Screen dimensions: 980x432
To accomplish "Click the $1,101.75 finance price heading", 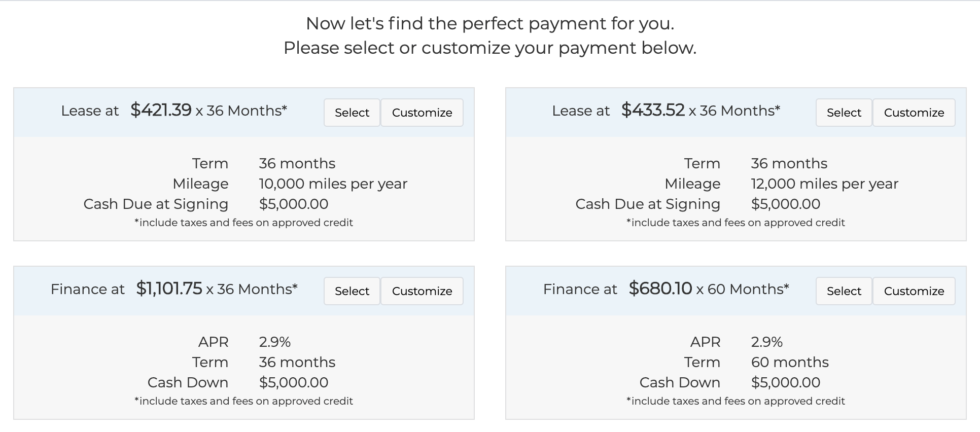I will coord(174,289).
